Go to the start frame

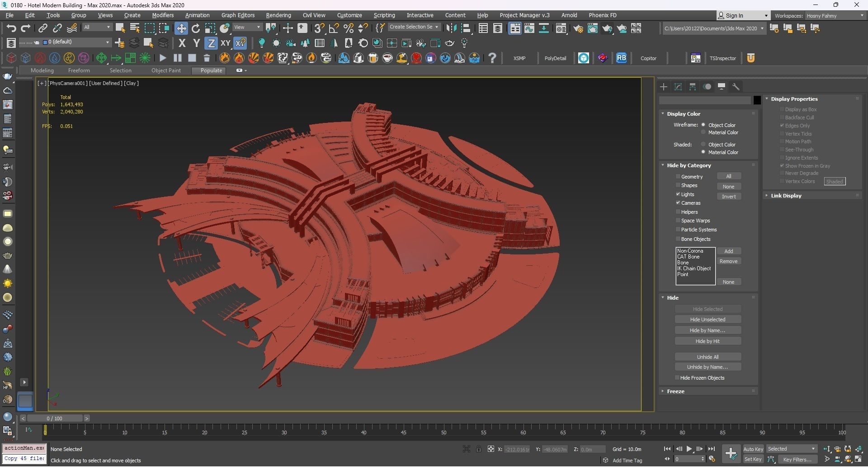coord(667,449)
